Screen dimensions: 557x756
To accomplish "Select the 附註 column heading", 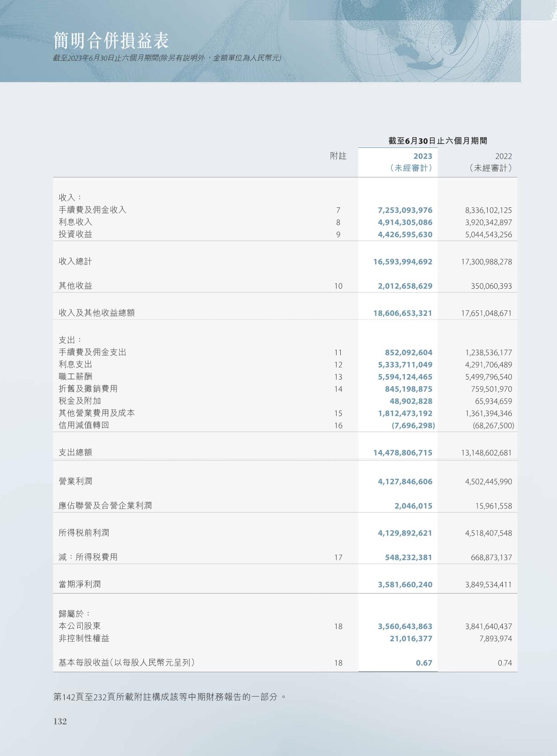I will 338,156.
